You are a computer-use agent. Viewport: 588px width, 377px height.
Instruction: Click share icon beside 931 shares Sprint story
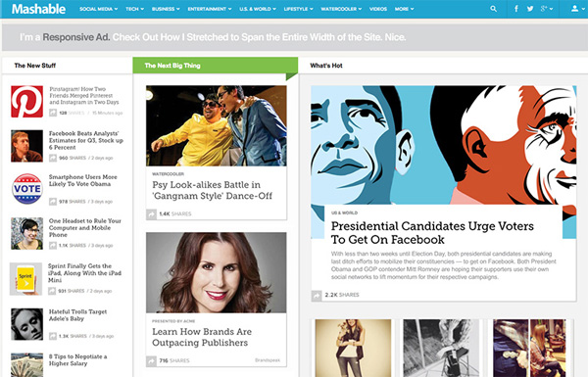52,291
